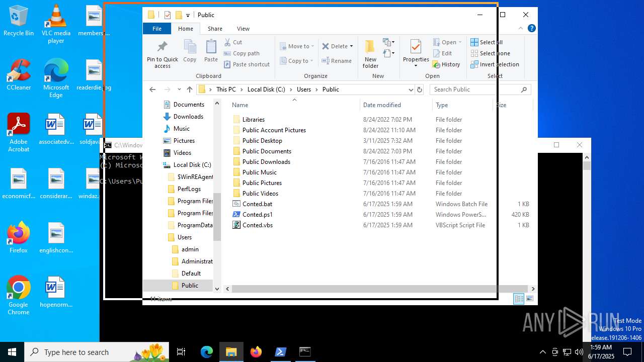Viewport: 644px width, 362px height.
Task: Sort by Date modified column
Action: coord(396,105)
